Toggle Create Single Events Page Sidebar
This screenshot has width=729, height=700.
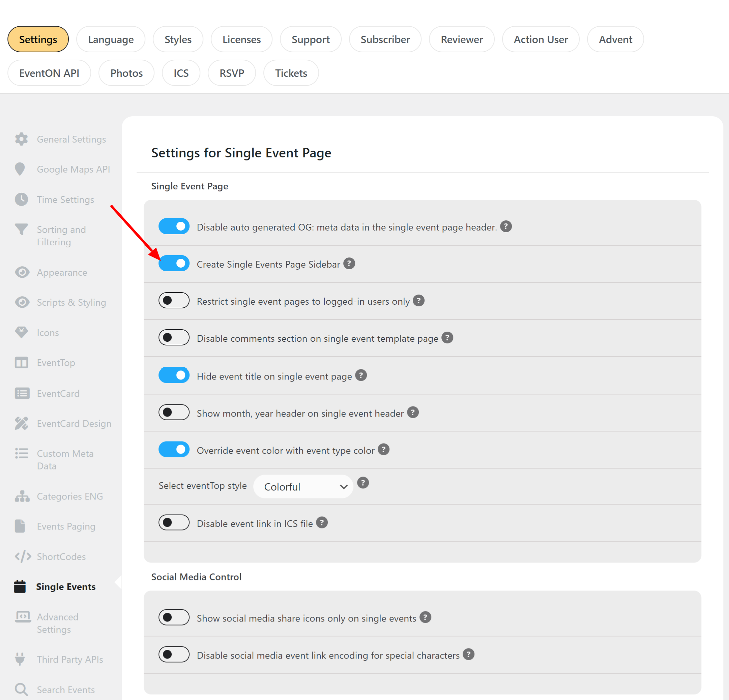[174, 264]
